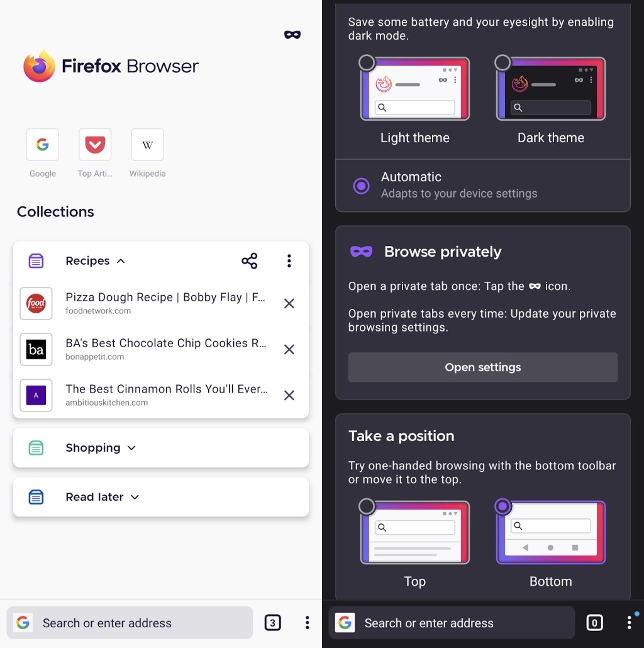Share the Recipes collection
Screen dimensions: 644x648
click(x=250, y=260)
